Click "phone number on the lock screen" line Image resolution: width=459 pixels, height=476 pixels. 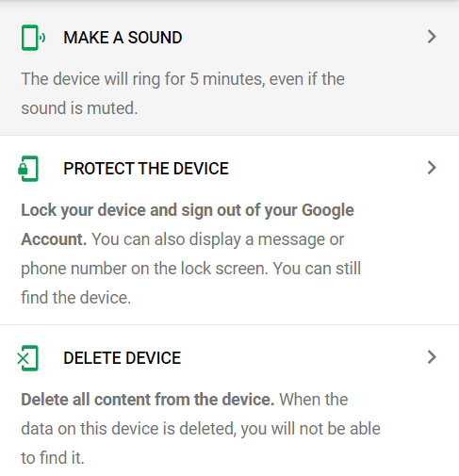coord(144,269)
